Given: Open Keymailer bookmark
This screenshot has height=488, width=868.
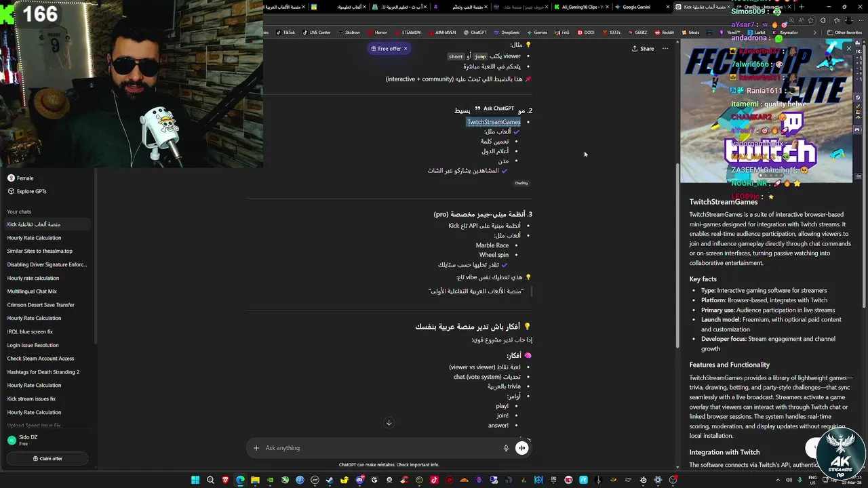Looking at the screenshot, I should pos(785,33).
